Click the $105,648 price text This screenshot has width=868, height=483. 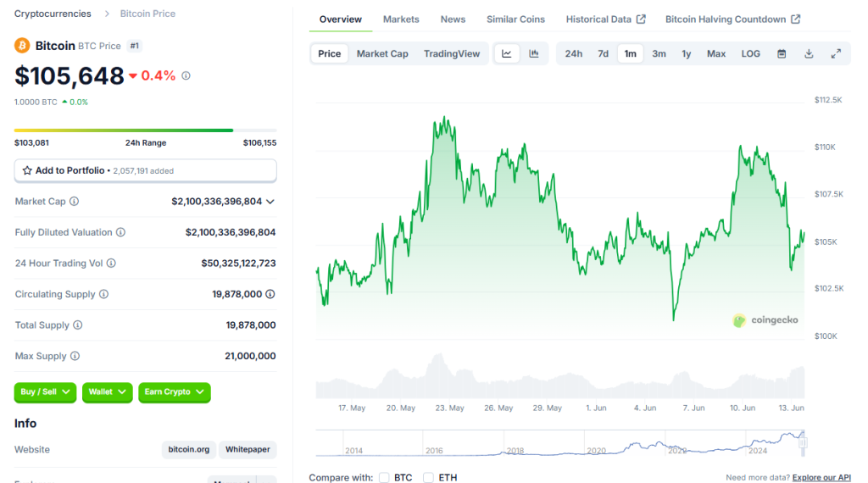click(70, 75)
